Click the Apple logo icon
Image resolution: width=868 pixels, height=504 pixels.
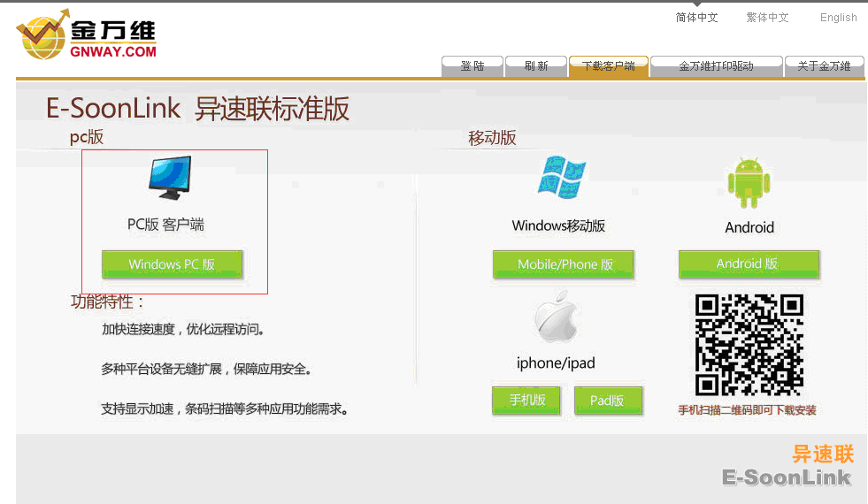click(x=556, y=317)
